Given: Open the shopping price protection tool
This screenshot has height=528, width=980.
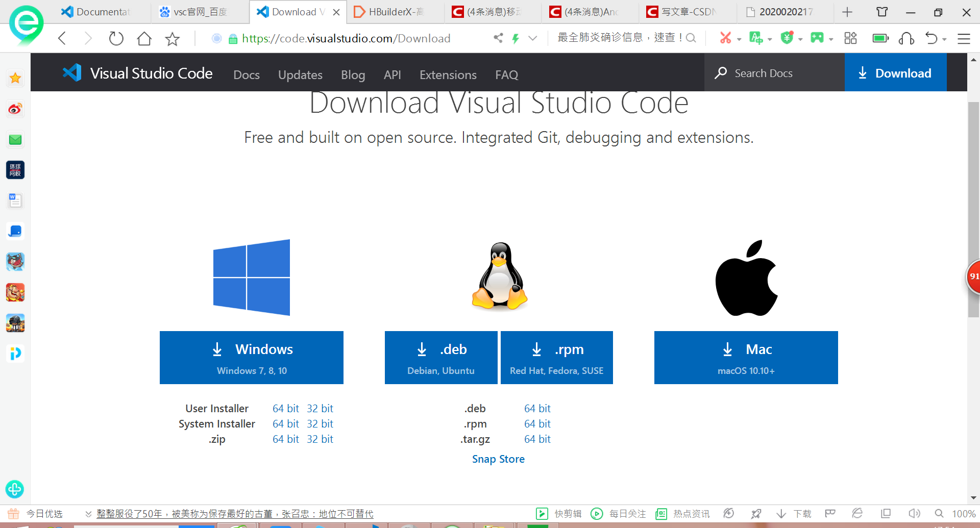Looking at the screenshot, I should click(x=787, y=38).
